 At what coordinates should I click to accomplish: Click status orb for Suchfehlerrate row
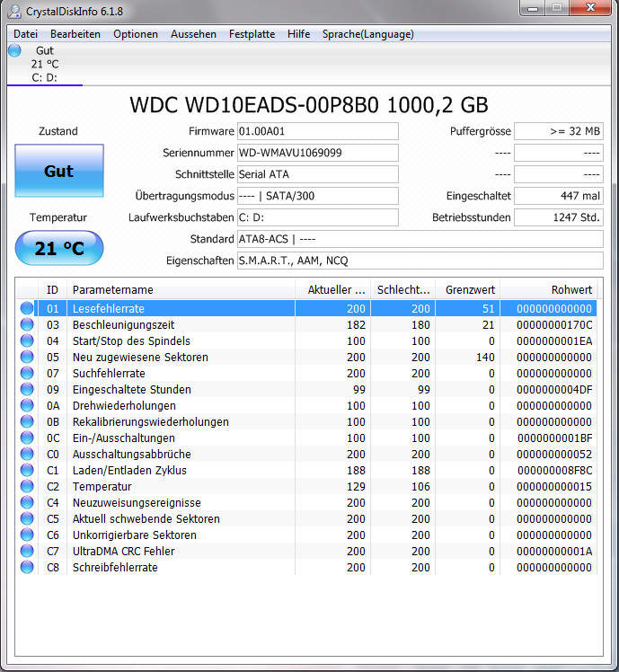[27, 373]
